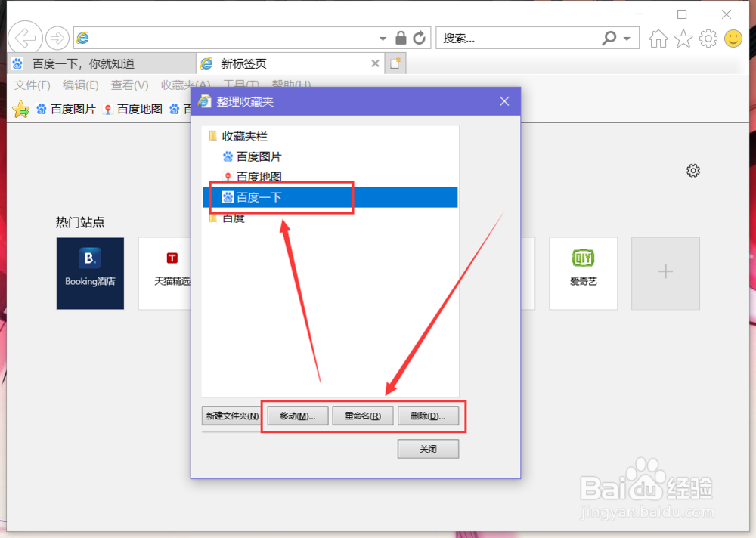Image resolution: width=756 pixels, height=538 pixels.
Task: Open the address bar history dropdown
Action: point(383,38)
